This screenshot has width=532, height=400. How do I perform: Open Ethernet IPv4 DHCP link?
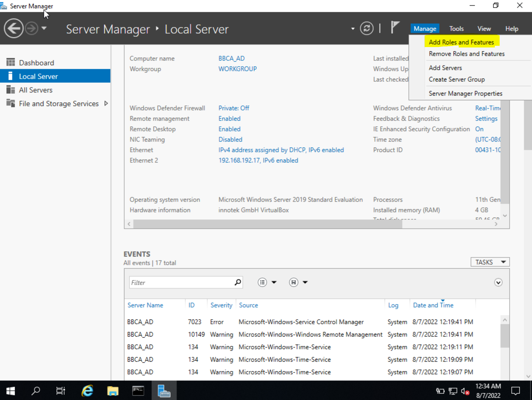tap(281, 150)
